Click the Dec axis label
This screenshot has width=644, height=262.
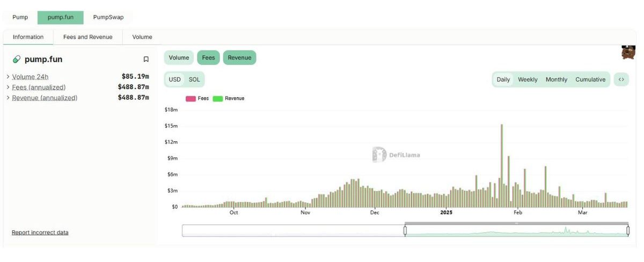click(375, 213)
